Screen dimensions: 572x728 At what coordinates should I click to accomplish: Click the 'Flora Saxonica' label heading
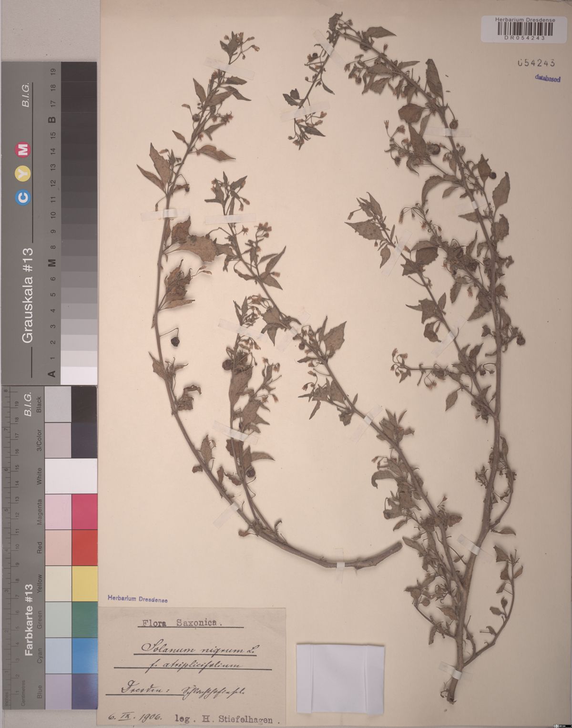[x=180, y=623]
